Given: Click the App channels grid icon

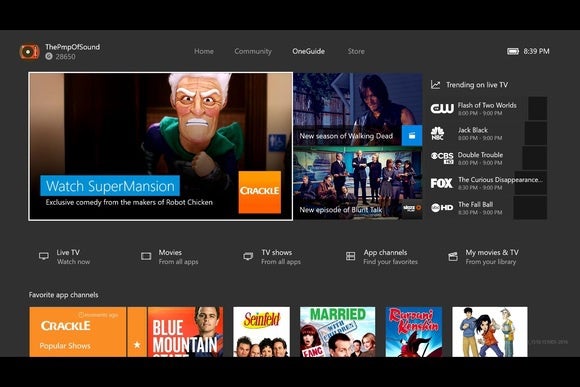Looking at the screenshot, I should pos(350,256).
